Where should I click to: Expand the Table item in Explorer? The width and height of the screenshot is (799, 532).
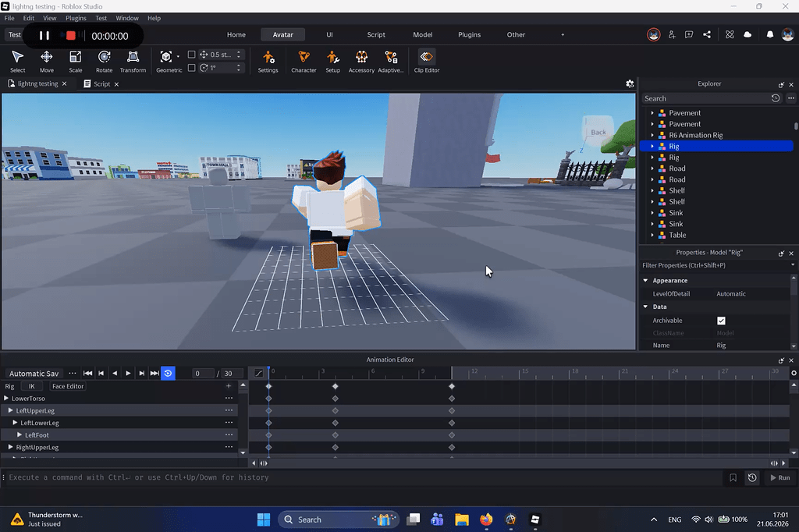tap(652, 235)
